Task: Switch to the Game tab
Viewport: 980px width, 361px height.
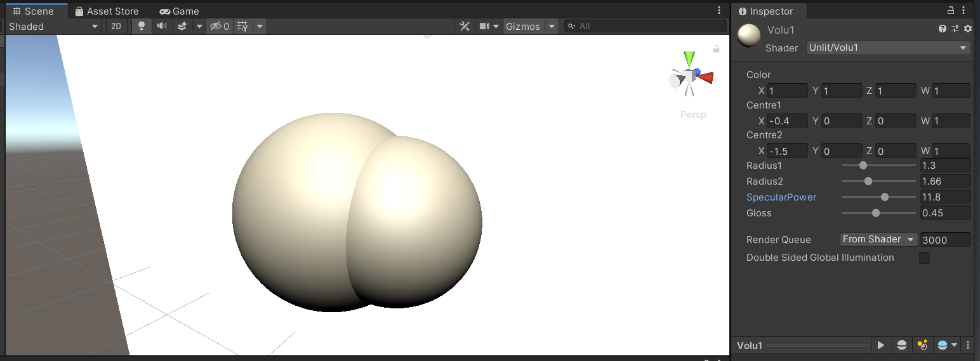Action: (179, 11)
